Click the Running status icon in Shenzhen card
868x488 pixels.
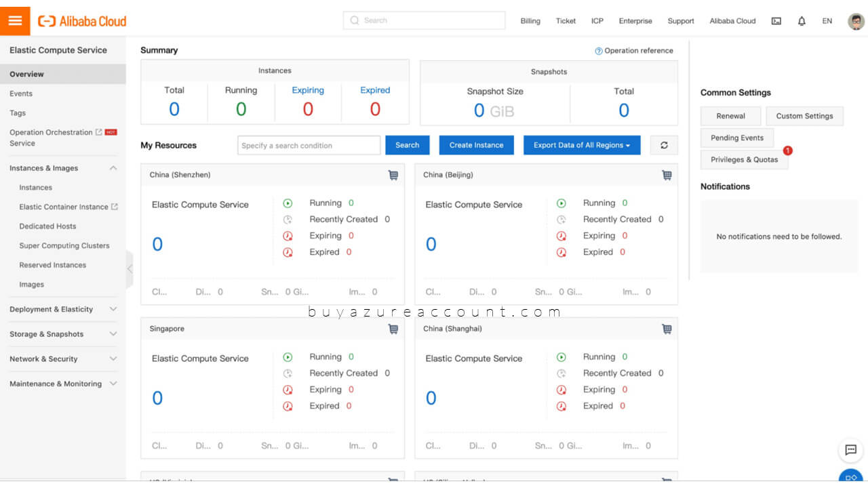coord(288,203)
